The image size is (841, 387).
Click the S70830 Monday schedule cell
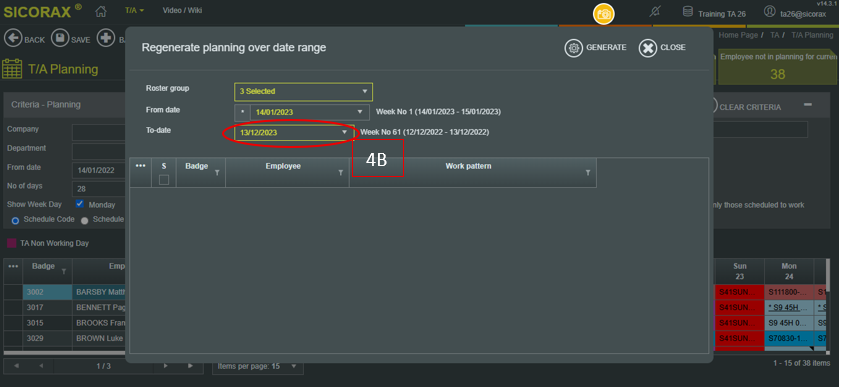[x=789, y=339]
